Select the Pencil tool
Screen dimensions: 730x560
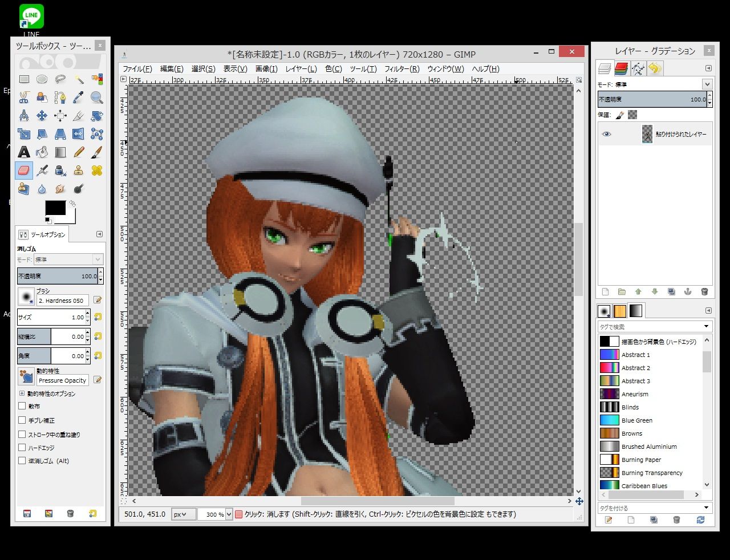79,152
